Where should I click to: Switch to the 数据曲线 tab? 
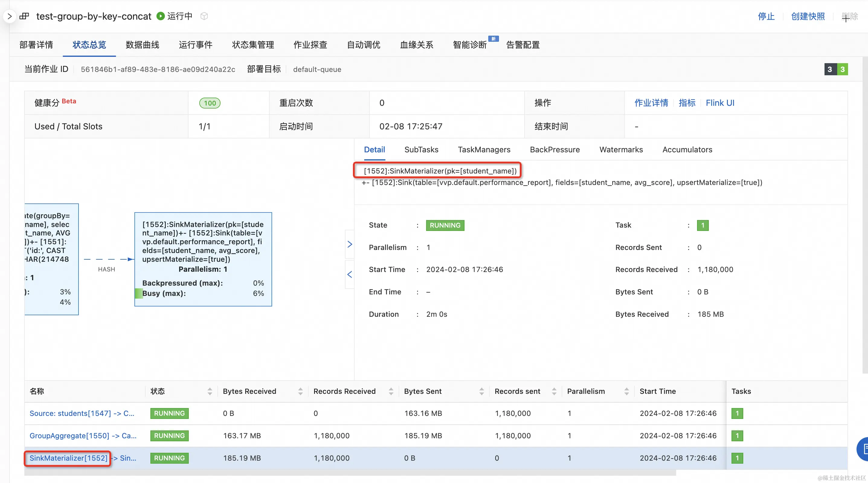click(x=142, y=45)
